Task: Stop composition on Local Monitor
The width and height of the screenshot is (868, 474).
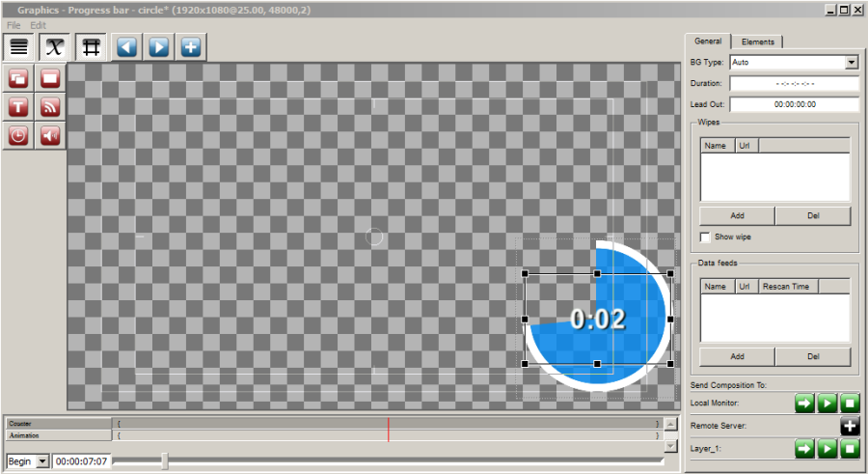Action: click(850, 403)
